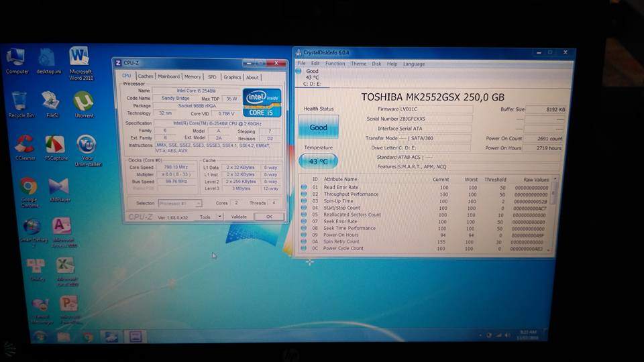
Task: Switch to the CPU tab in CPU-Z
Action: pos(127,76)
